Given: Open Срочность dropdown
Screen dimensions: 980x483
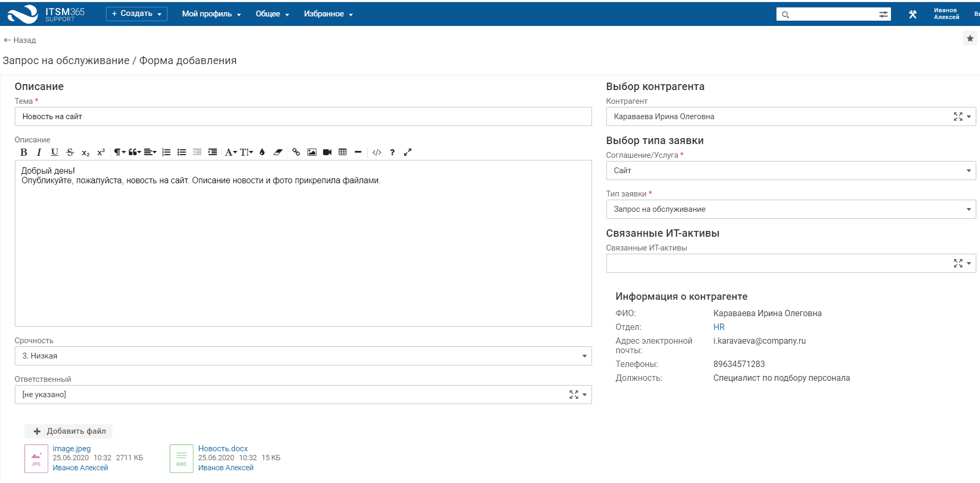Looking at the screenshot, I should 303,356.
